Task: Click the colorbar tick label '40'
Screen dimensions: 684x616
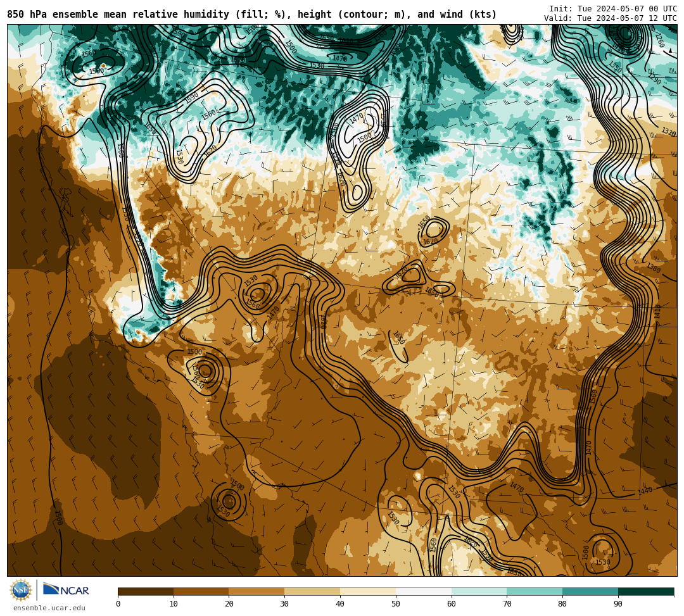Action: [340, 604]
